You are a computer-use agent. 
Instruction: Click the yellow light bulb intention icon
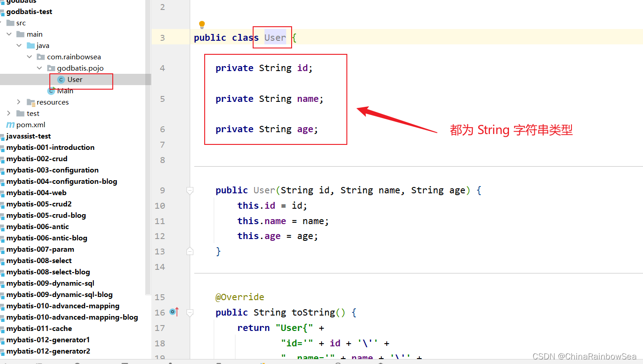202,25
